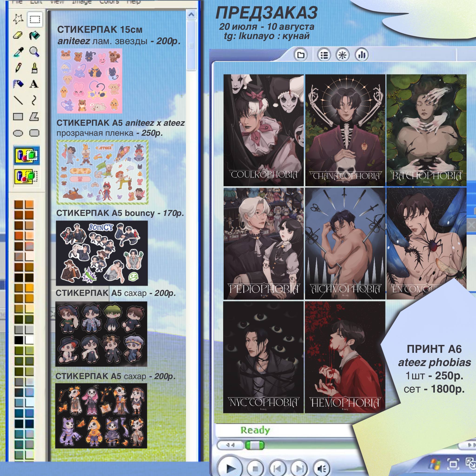The height and width of the screenshot is (476, 476).
Task: Select the Pencil tool
Action: point(18,68)
